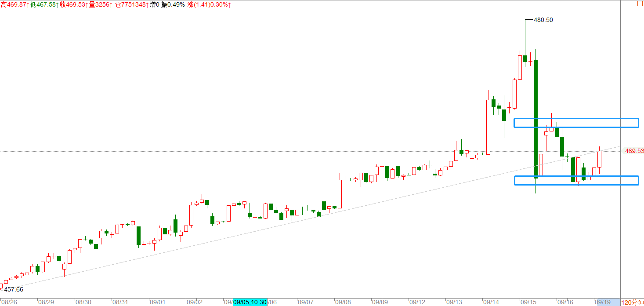
Task: Click the 469.53 current price tag
Action: point(634,151)
